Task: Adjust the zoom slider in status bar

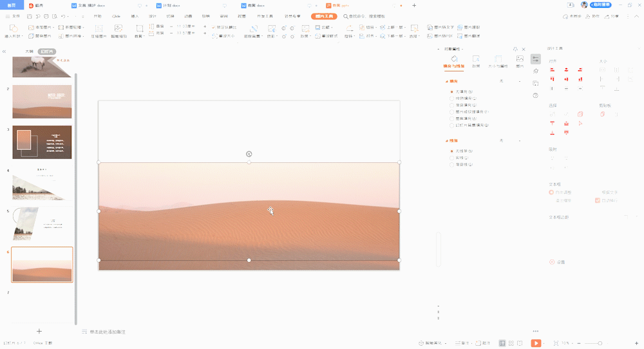Action: 600,343
